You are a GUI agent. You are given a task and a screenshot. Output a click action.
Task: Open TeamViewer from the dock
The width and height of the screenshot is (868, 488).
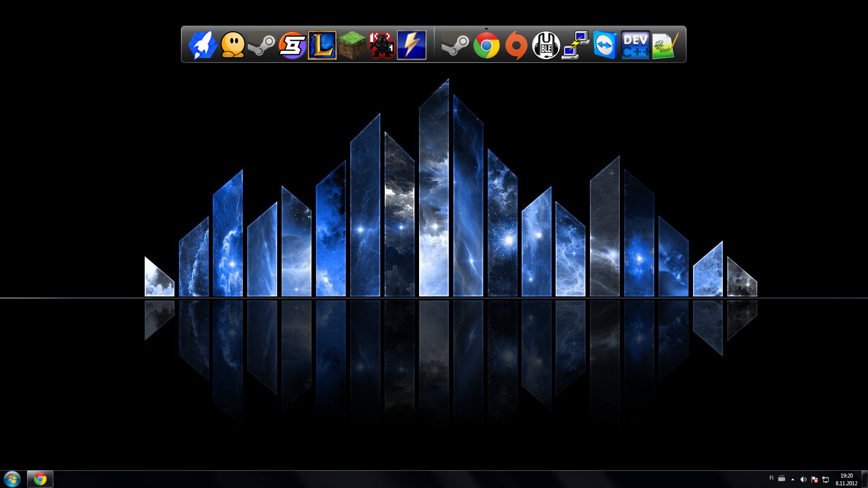(x=605, y=45)
